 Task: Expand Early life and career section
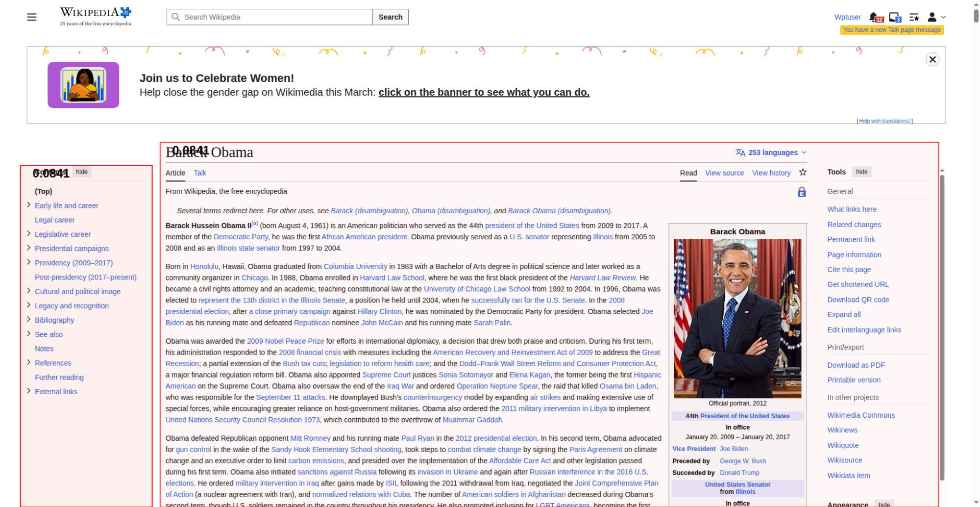pos(28,205)
